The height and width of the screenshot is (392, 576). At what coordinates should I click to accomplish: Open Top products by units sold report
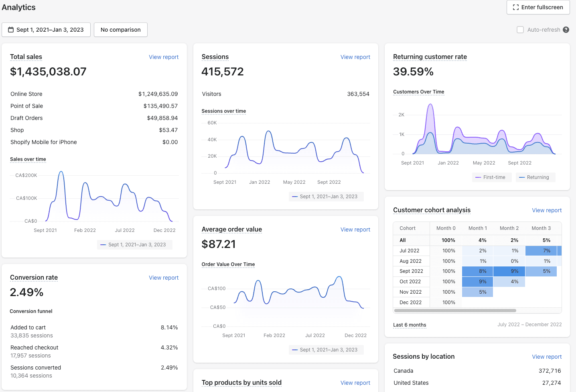click(x=355, y=383)
